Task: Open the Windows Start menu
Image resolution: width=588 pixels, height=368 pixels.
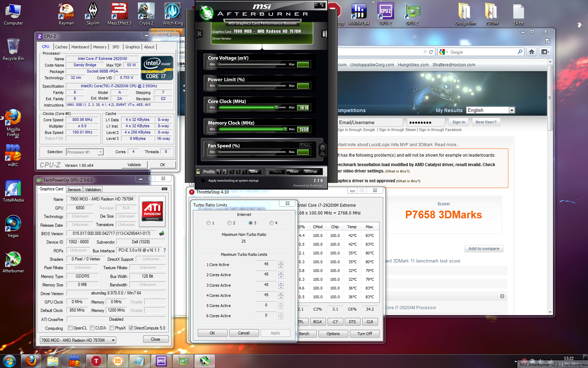Action: (x=9, y=361)
